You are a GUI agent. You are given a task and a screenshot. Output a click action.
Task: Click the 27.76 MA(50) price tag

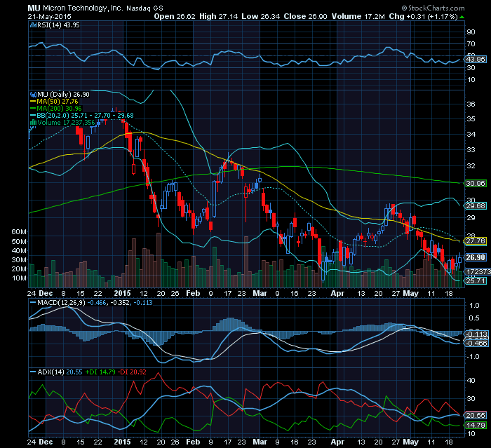(x=476, y=240)
